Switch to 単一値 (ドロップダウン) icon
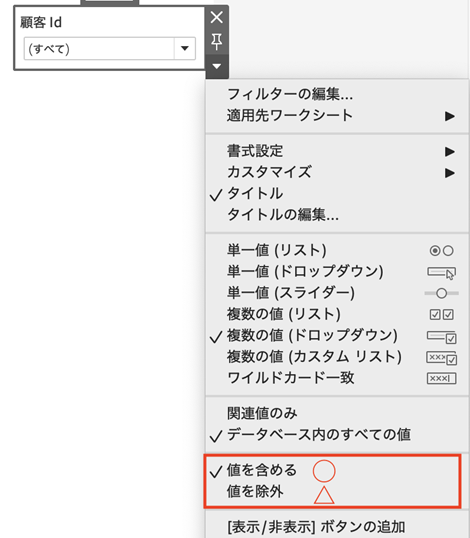470x538 pixels. click(441, 273)
